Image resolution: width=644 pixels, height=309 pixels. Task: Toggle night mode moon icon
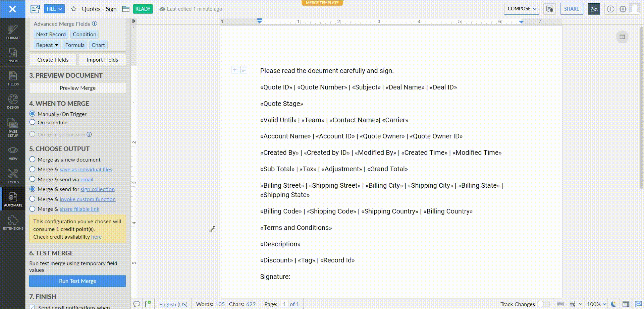click(x=613, y=304)
